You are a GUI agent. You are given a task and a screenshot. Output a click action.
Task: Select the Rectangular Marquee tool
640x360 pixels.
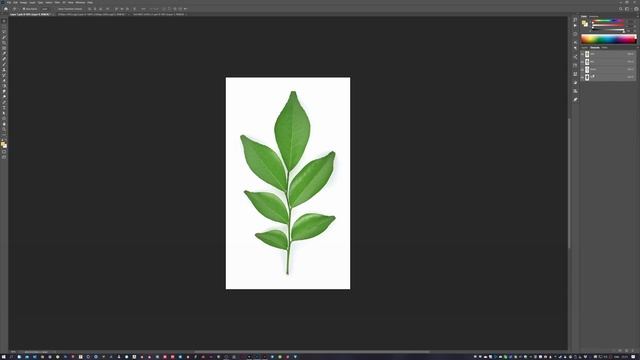(4, 27)
